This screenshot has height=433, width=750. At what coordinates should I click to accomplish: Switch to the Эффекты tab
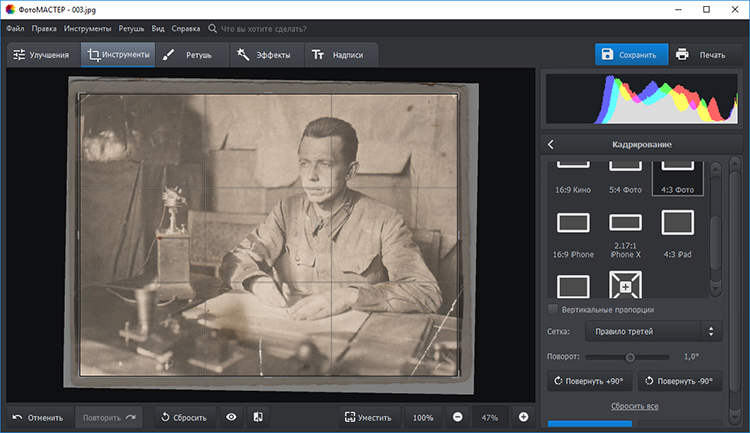[x=264, y=55]
